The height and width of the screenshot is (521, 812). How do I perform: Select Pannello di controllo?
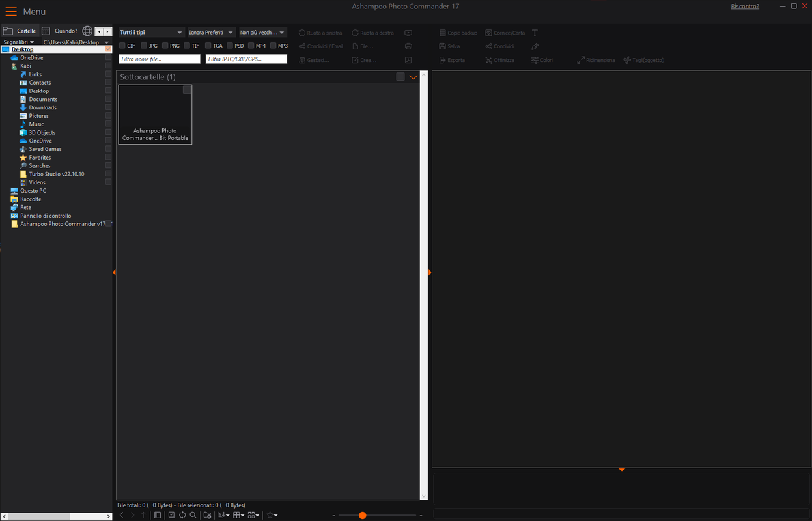coord(45,216)
